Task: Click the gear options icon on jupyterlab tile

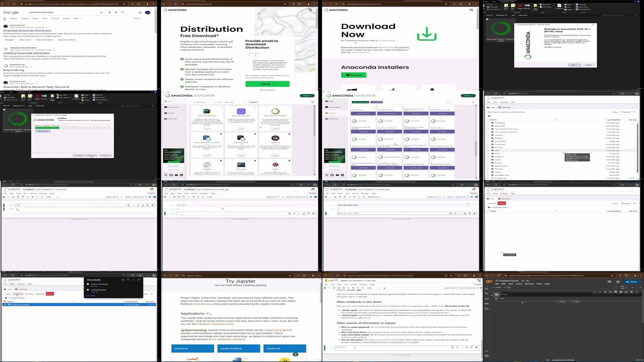Action: (x=289, y=134)
